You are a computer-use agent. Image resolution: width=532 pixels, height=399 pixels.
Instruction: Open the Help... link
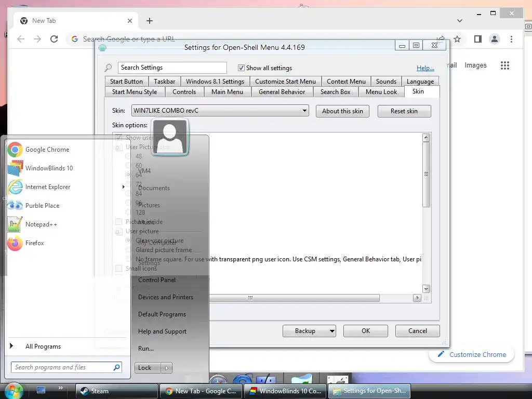(425, 68)
